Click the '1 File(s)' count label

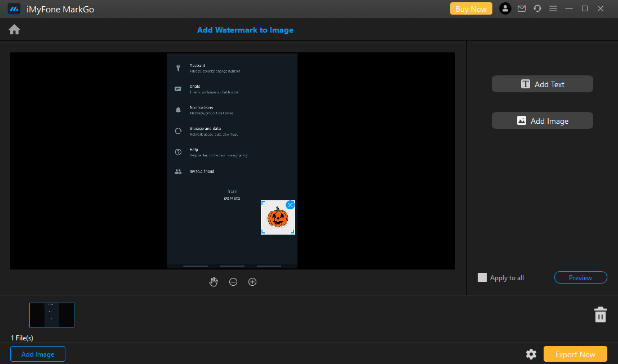click(22, 338)
